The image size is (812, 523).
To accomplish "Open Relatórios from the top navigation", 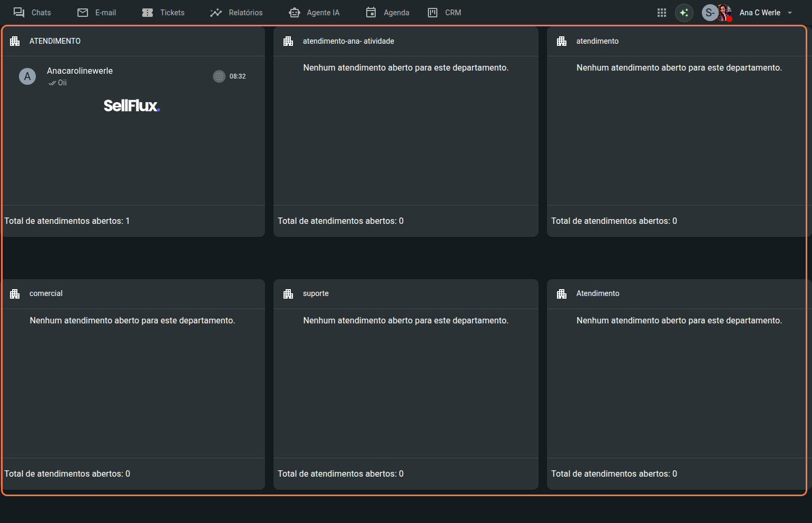I will (236, 13).
